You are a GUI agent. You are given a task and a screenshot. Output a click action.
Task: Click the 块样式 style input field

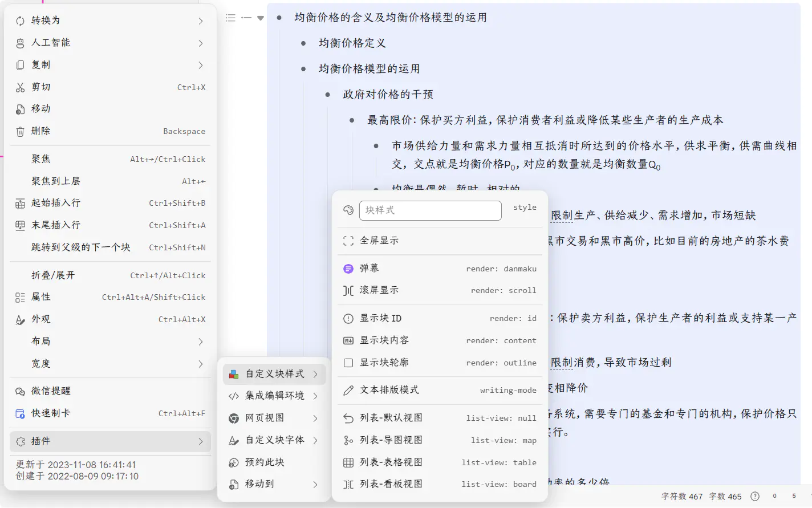click(430, 210)
